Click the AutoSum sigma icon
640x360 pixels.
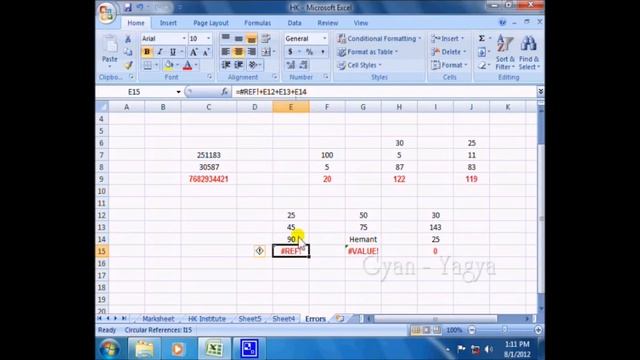[482, 38]
